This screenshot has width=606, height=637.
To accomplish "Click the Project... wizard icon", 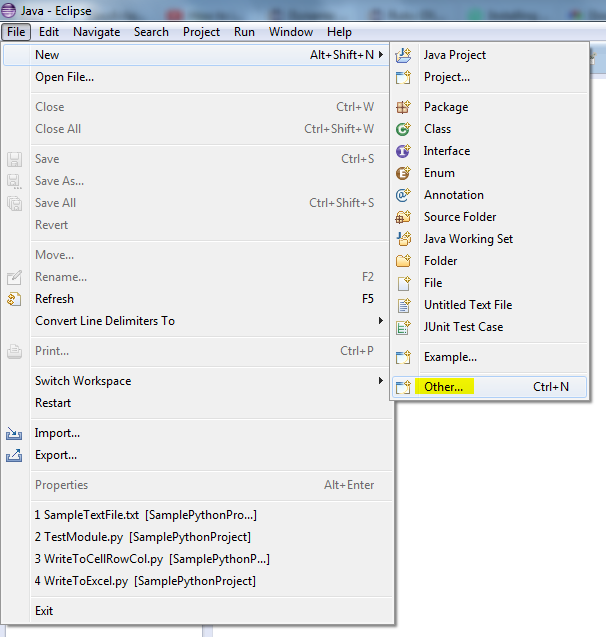I will pyautogui.click(x=403, y=77).
